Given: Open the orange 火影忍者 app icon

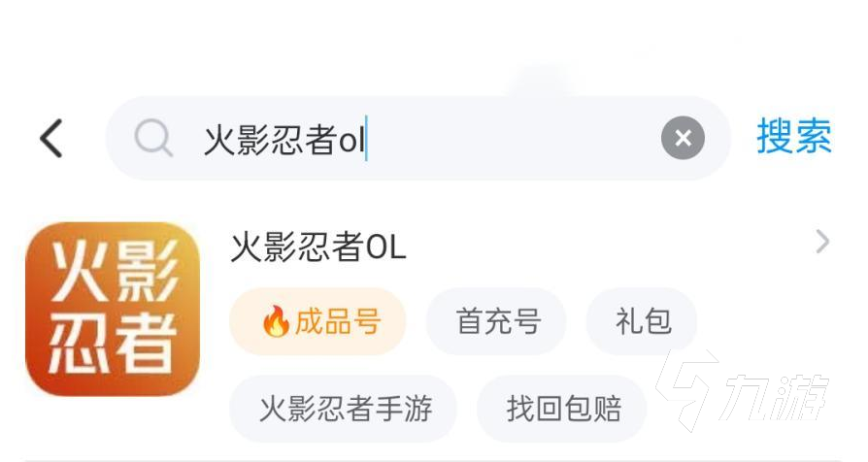Looking at the screenshot, I should [x=113, y=309].
